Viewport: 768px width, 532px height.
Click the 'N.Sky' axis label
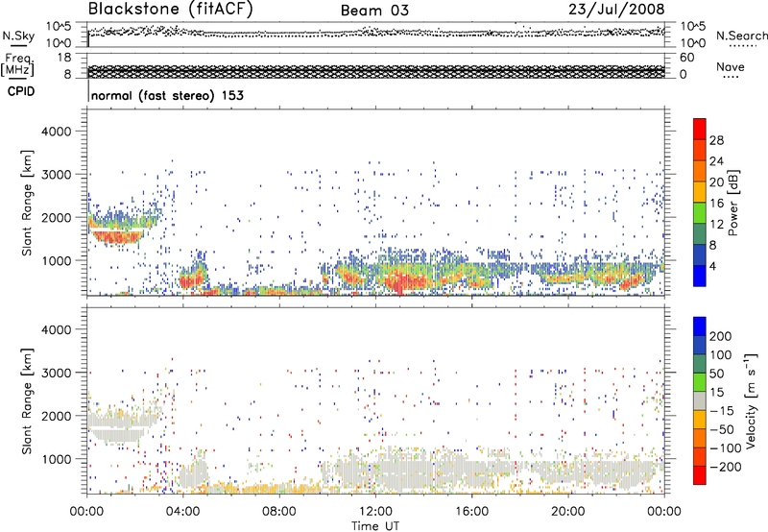pyautogui.click(x=18, y=36)
